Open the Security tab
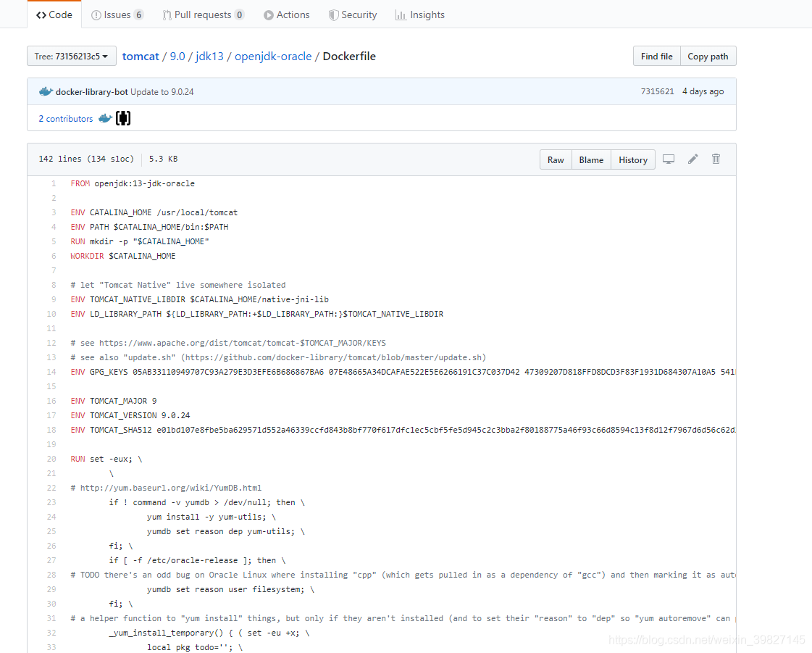Viewport: 812px width, 653px height. (x=353, y=14)
